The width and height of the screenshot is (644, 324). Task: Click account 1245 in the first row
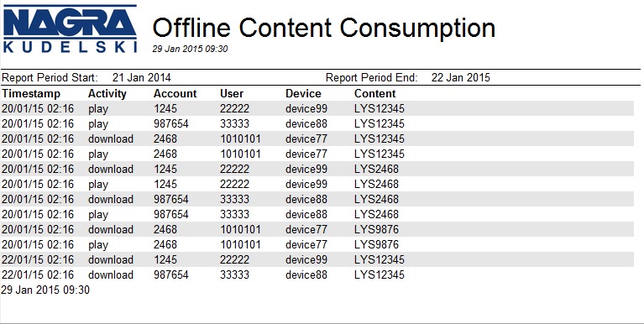click(x=165, y=109)
